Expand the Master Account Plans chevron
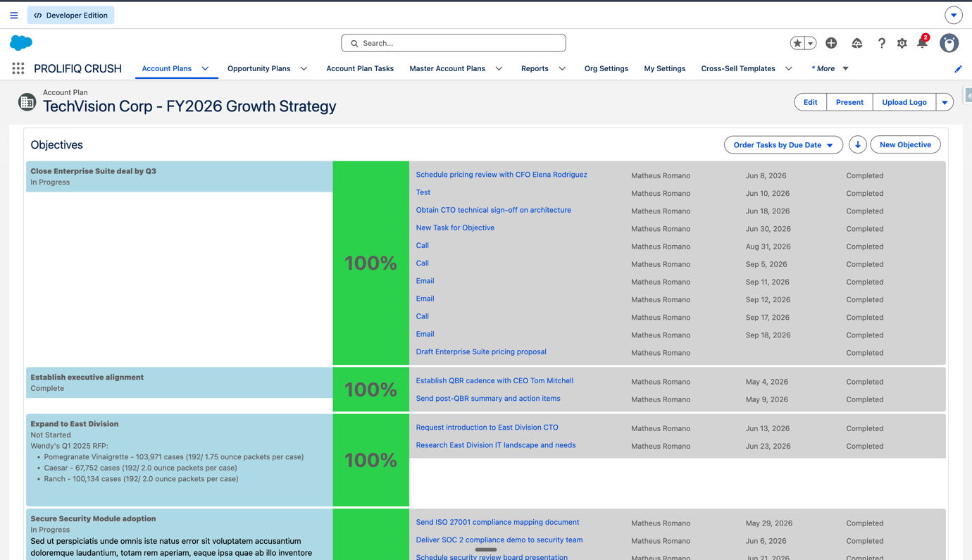Viewport: 972px width, 560px height. click(x=499, y=68)
